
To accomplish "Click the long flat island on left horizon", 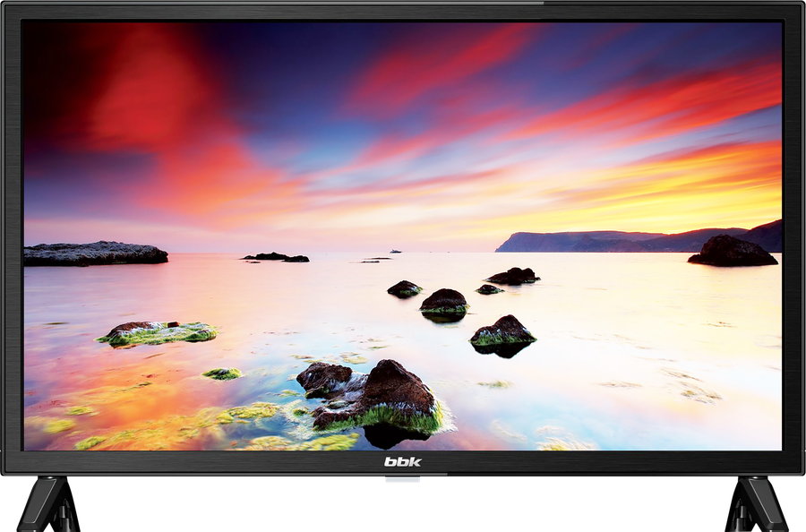I will tap(95, 253).
